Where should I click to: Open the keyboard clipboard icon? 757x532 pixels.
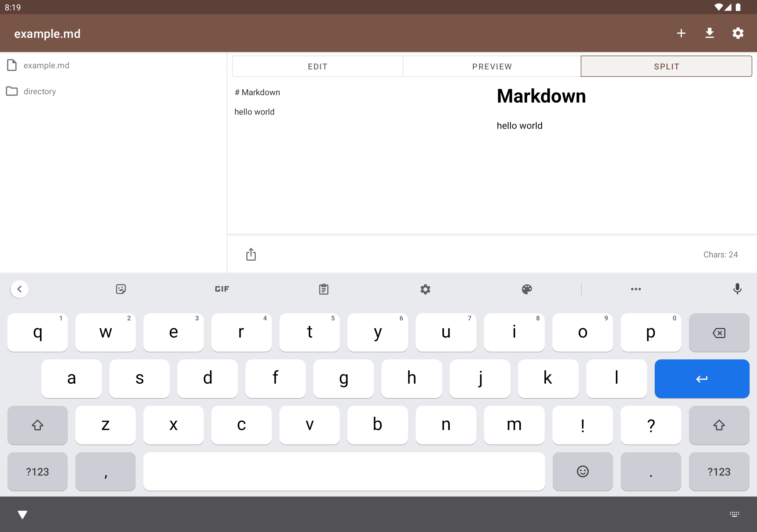[x=323, y=289]
